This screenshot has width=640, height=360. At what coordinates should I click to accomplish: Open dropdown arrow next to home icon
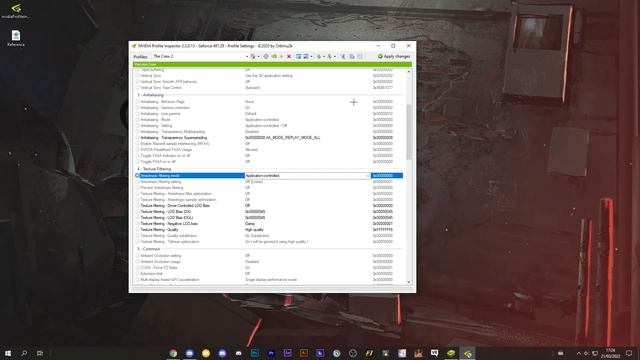[258, 56]
